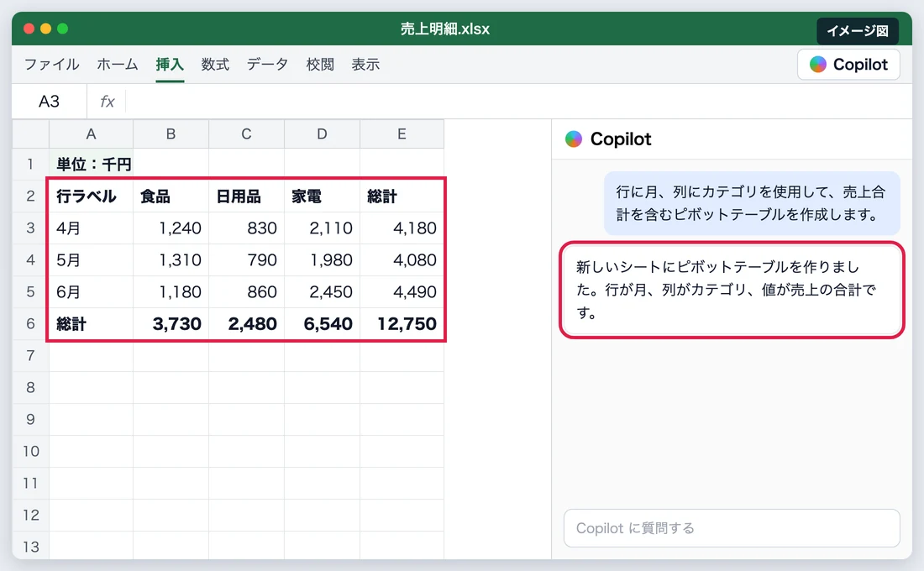Select the cell with value 4,080
924x571 pixels.
pyautogui.click(x=402, y=259)
